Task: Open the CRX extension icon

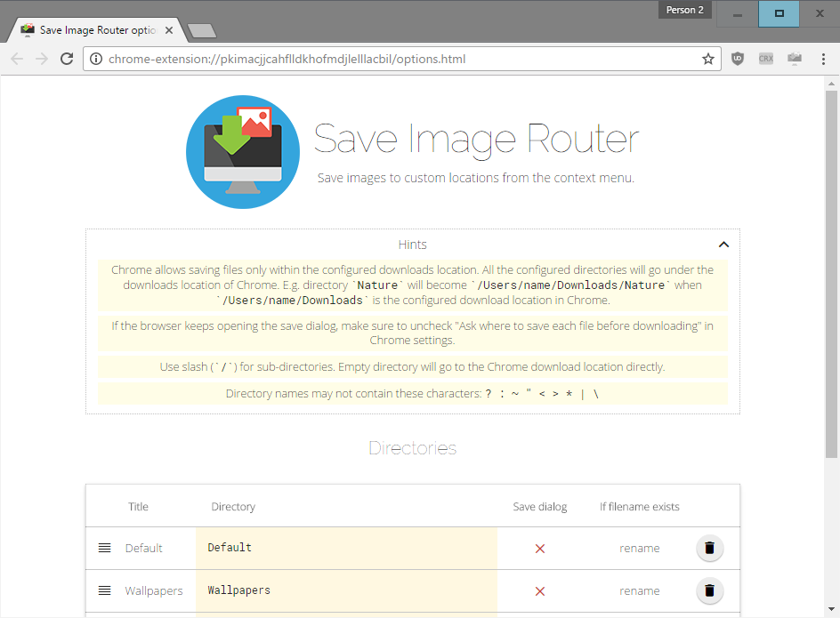Action: pyautogui.click(x=766, y=59)
